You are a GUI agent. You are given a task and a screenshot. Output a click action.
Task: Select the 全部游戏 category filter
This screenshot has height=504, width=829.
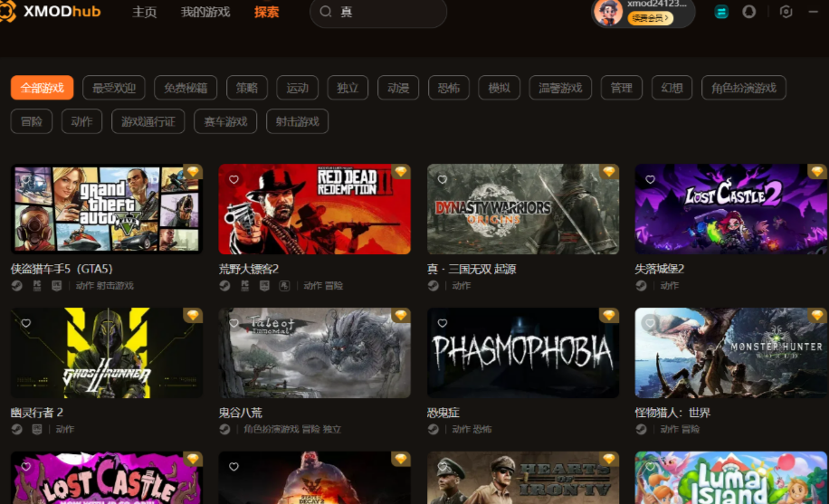tap(42, 88)
